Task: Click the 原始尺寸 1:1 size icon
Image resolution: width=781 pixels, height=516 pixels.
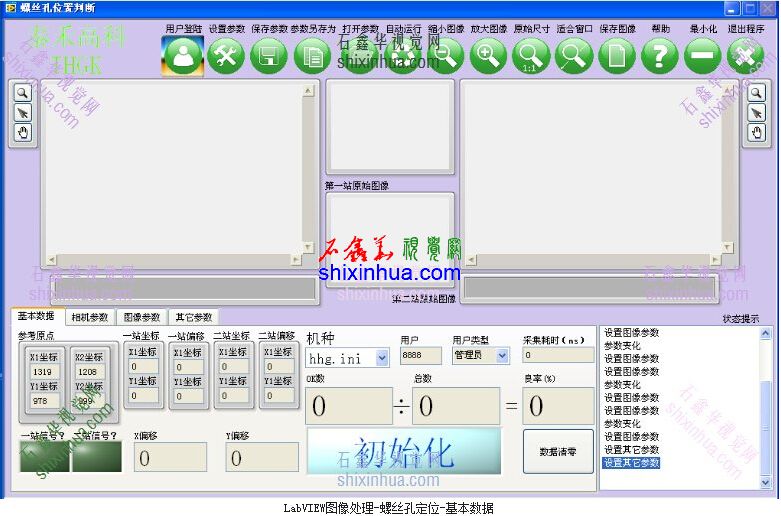Action: click(531, 56)
